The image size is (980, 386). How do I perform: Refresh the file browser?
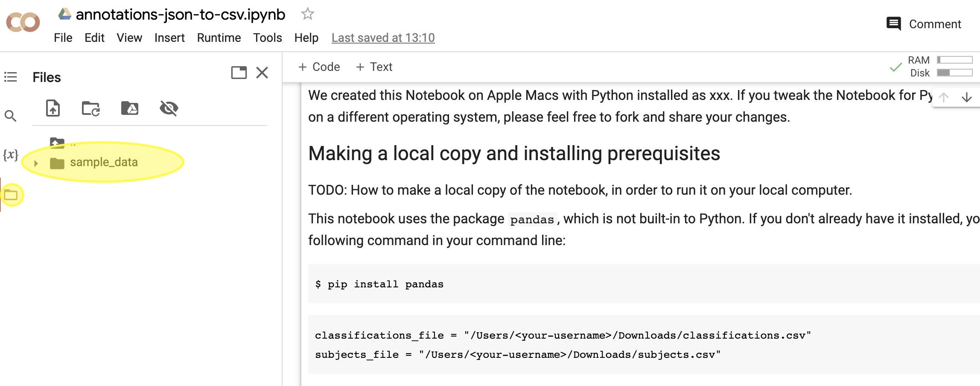coord(91,108)
